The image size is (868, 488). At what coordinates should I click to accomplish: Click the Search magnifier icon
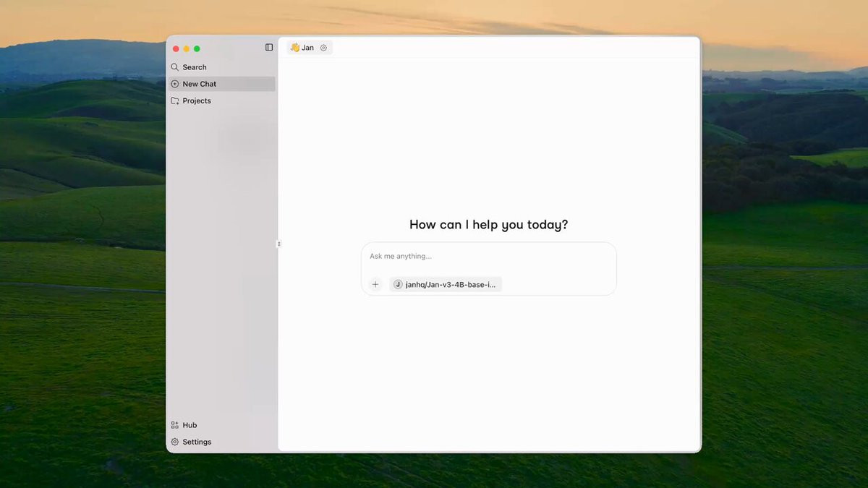174,67
